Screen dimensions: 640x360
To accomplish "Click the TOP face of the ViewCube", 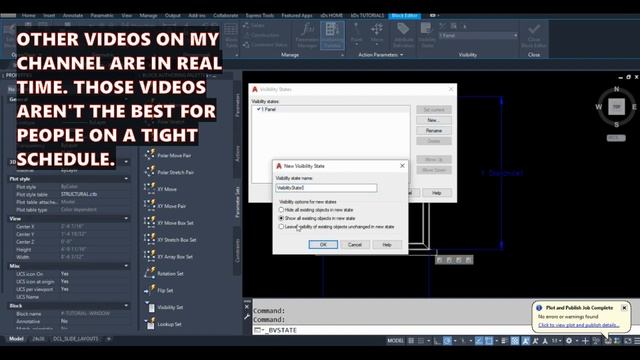I will click(616, 107).
